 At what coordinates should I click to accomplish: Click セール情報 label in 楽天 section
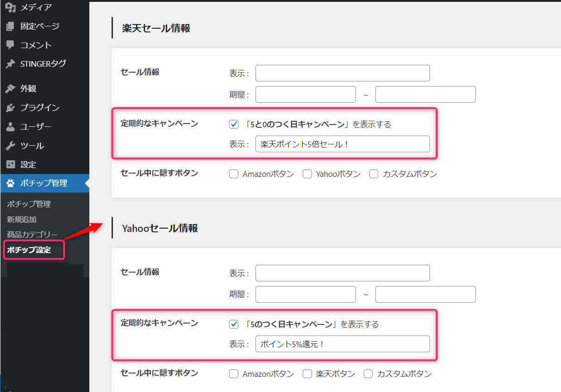(140, 72)
